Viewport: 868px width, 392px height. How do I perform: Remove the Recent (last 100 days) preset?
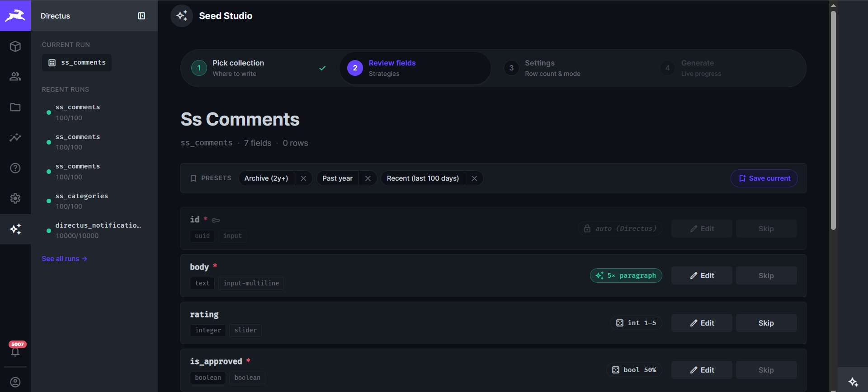coord(474,178)
